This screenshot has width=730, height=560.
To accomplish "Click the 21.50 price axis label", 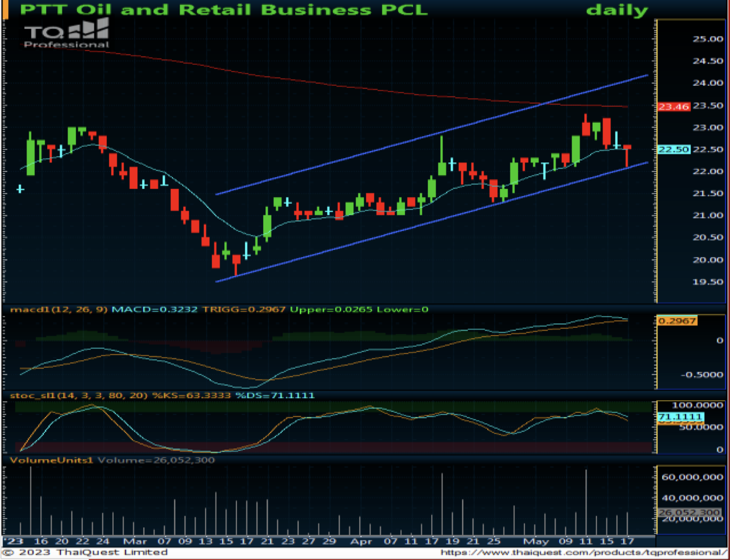I will click(x=708, y=193).
